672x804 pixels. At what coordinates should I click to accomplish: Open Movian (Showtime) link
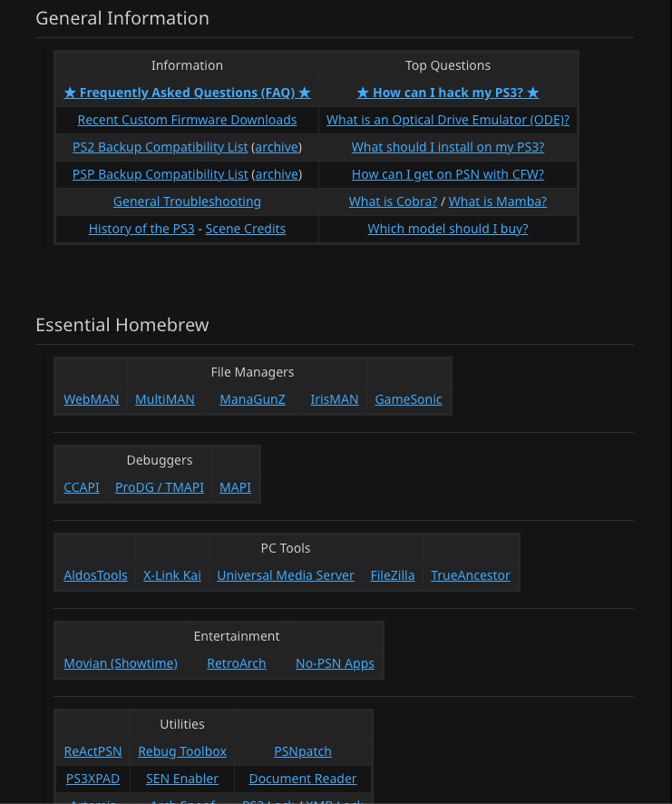(121, 664)
